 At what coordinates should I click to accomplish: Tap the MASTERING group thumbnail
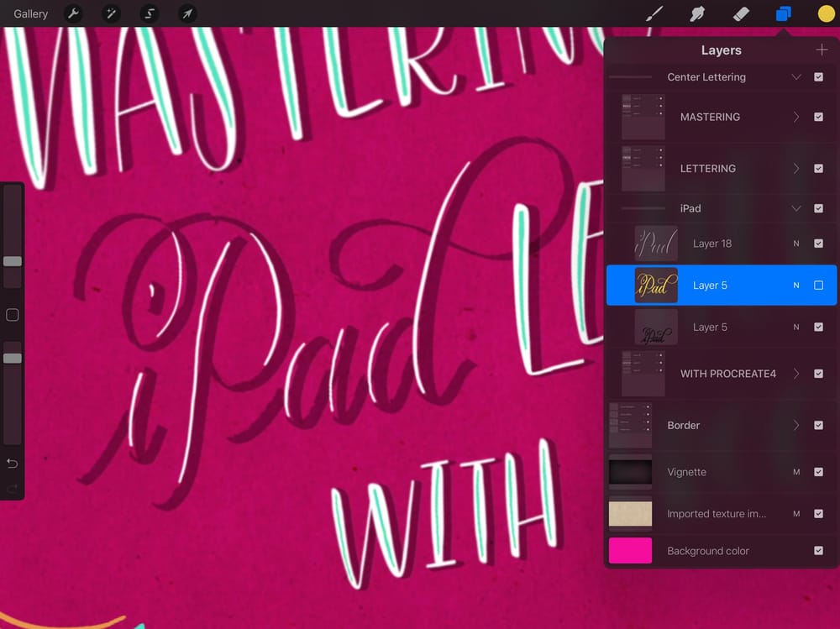coord(643,117)
